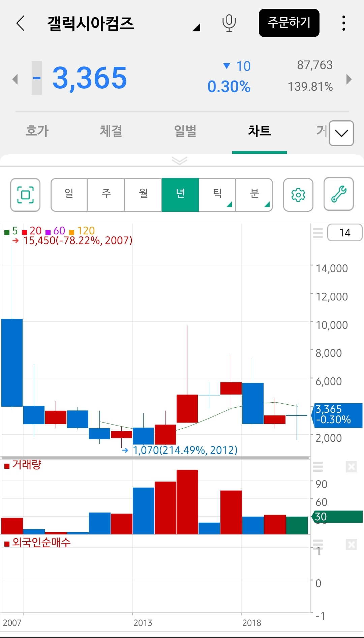
Task: Switch to the 호가 tab
Action: click(37, 131)
